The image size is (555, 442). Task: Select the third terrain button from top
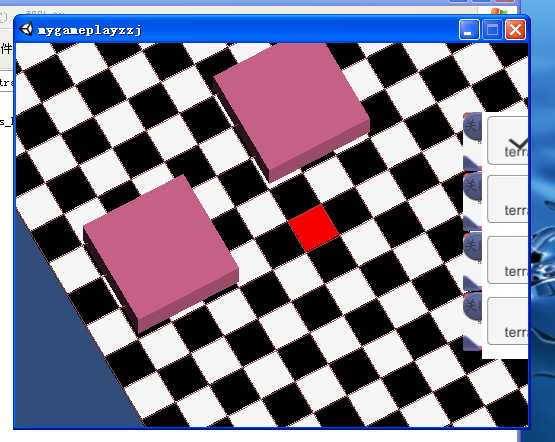tap(508, 260)
